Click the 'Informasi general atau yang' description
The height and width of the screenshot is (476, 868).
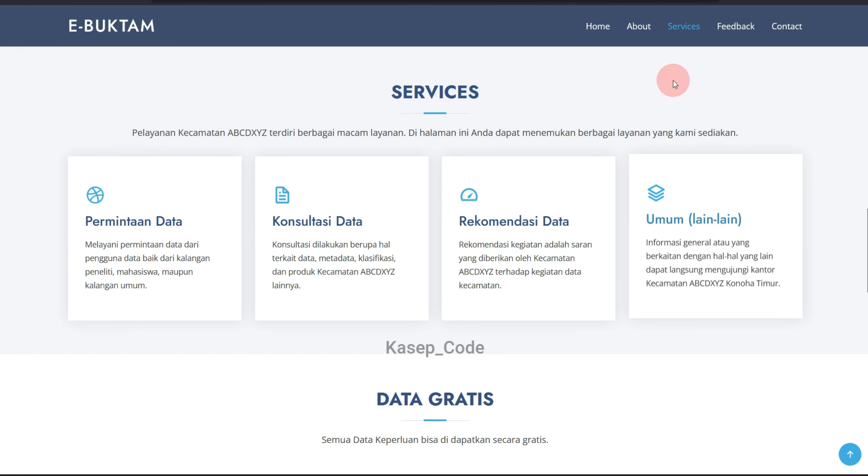[713, 263]
